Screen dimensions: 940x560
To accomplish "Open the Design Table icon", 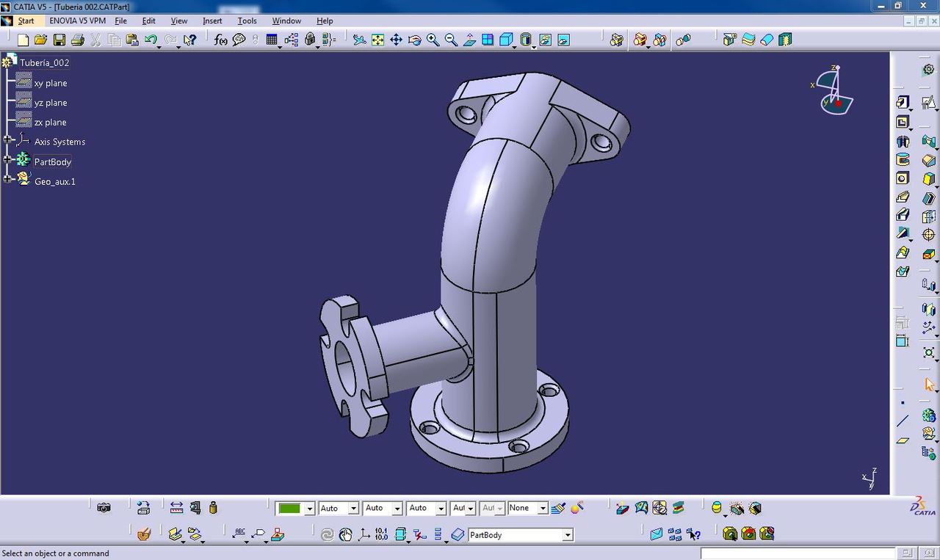I will [272, 40].
